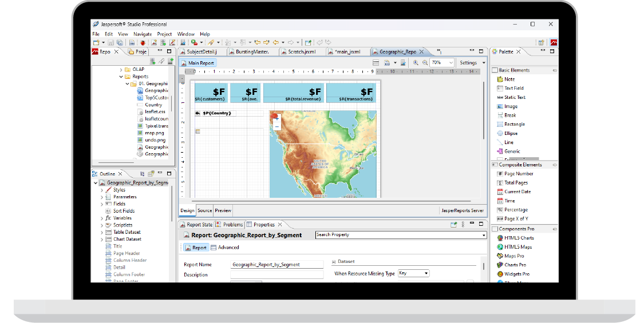This screenshot has width=644, height=323.
Task: Click the red bug debug icon
Action: click(143, 42)
